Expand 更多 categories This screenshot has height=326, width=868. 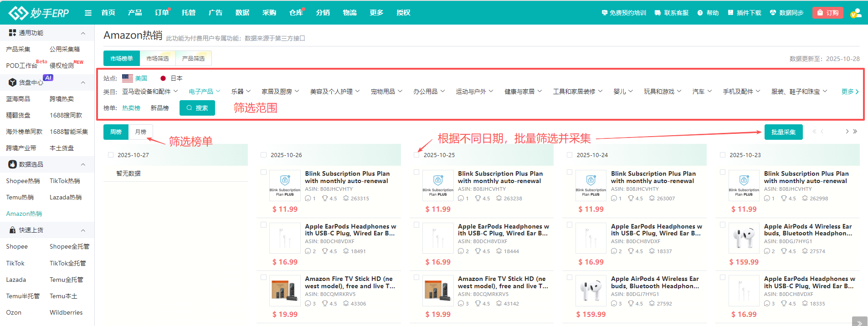coord(850,92)
